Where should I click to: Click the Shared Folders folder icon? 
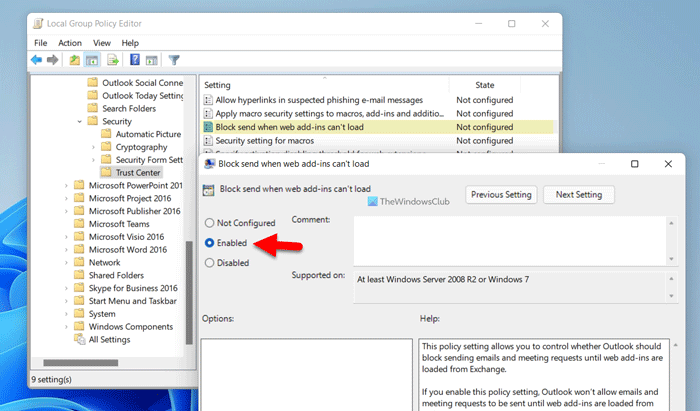79,275
